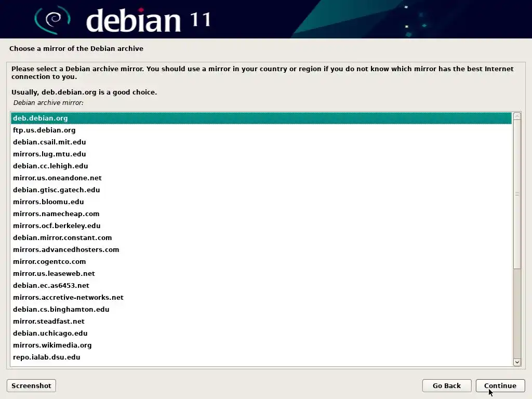Choose debian.csail.mit.edu mirror
This screenshot has height=399, width=532.
point(261,142)
